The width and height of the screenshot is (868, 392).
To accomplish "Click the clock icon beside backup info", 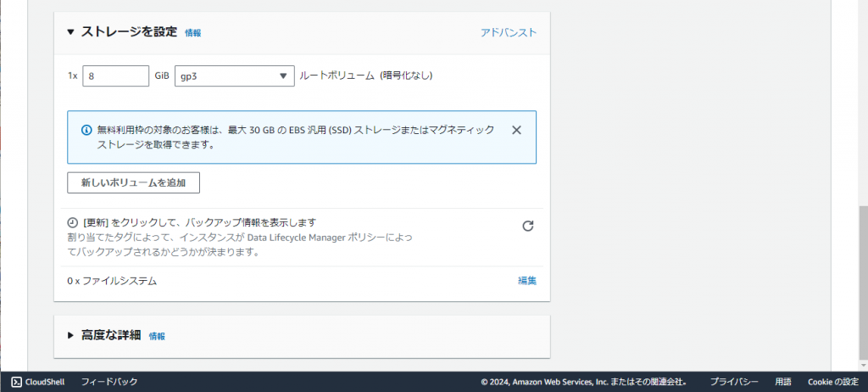I will (x=73, y=223).
